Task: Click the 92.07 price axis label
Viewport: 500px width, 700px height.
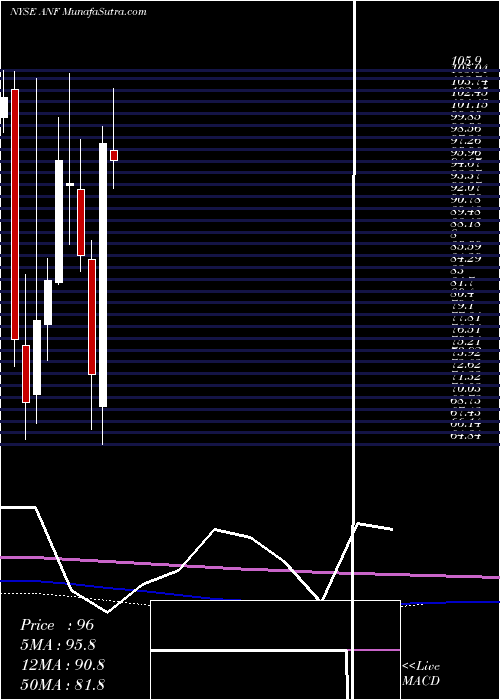Action: coord(467,188)
